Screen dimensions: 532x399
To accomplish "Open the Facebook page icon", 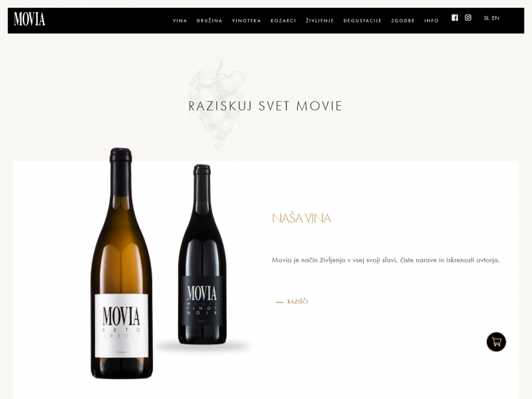I will [x=455, y=18].
